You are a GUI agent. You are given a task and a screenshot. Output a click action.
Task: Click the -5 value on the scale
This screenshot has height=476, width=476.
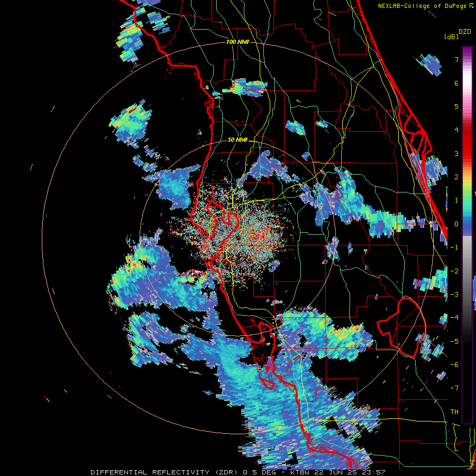tap(454, 341)
